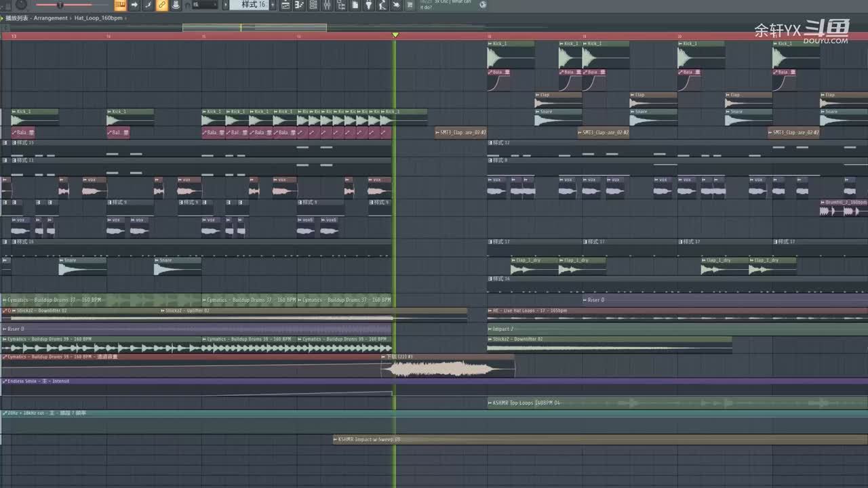Screen dimensions: 868x488
Task: Adjust the red horizontal slider at top
Action: pos(62,5)
